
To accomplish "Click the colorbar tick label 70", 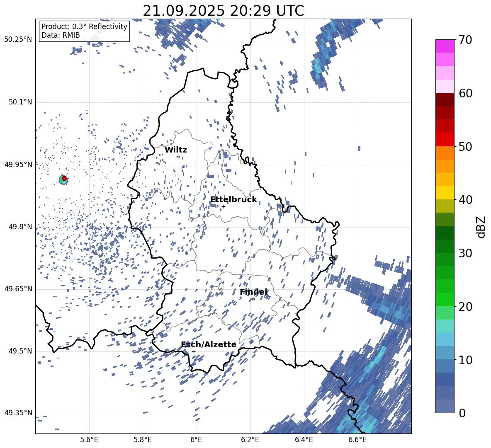I will coord(465,40).
